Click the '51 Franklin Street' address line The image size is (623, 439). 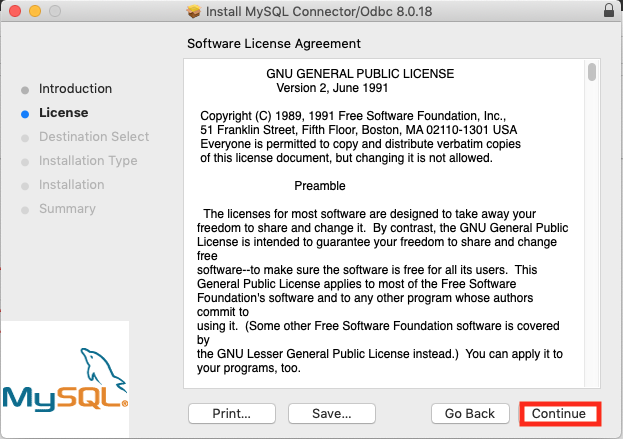(358, 130)
